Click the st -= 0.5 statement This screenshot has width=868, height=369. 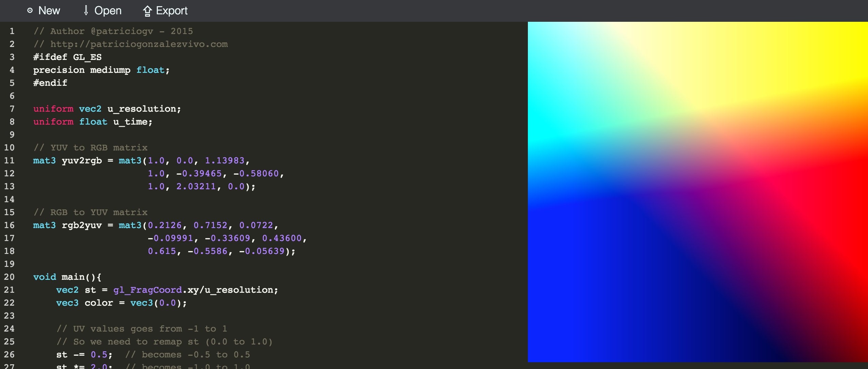click(85, 354)
